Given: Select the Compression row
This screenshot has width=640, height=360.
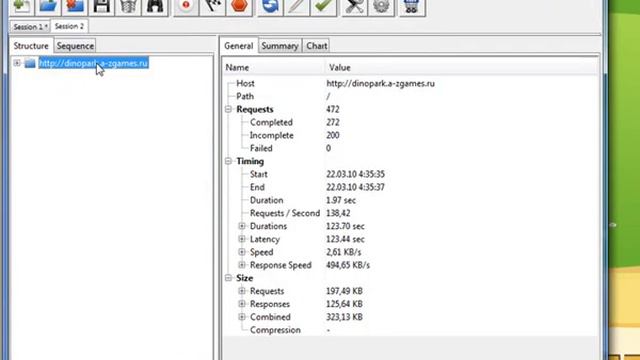Looking at the screenshot, I should pos(410,330).
